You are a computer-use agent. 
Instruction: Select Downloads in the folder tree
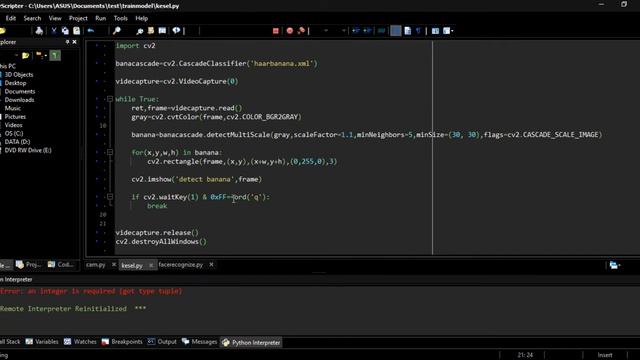click(19, 100)
